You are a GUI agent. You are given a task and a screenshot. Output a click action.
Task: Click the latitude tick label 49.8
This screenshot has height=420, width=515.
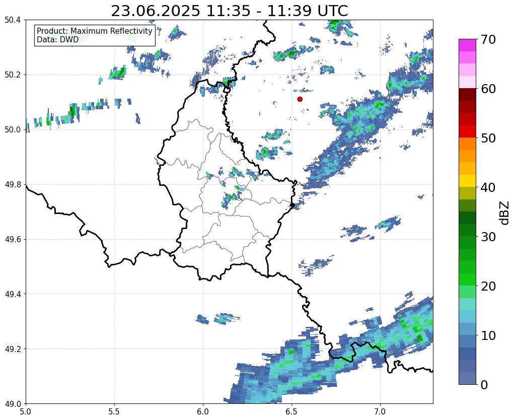pos(13,185)
